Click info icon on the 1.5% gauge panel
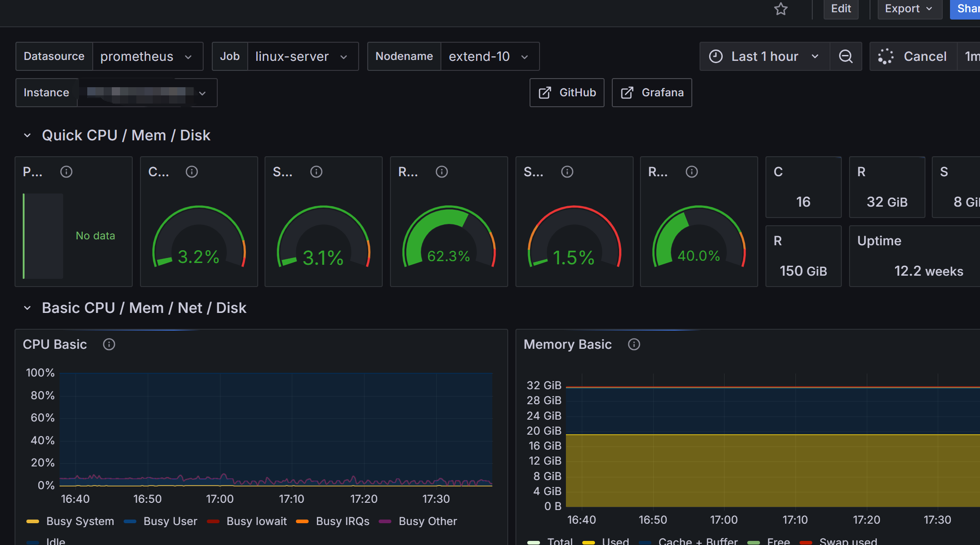 click(x=567, y=172)
